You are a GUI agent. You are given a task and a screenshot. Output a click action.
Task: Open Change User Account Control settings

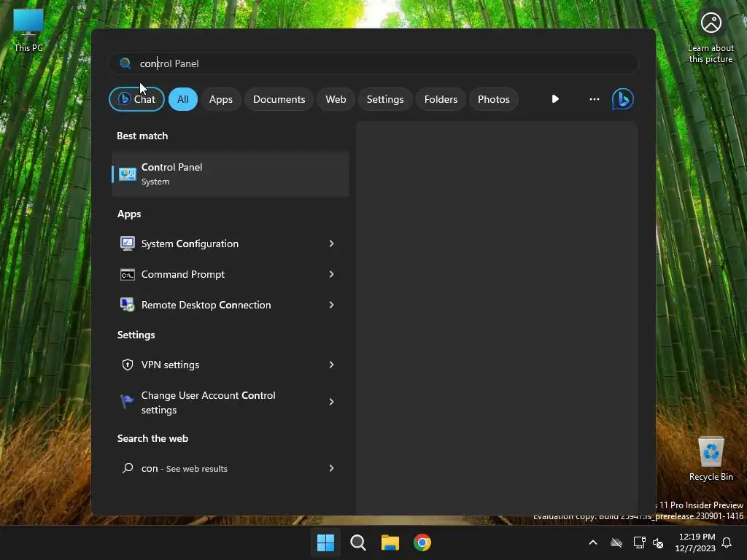pyautogui.click(x=230, y=402)
